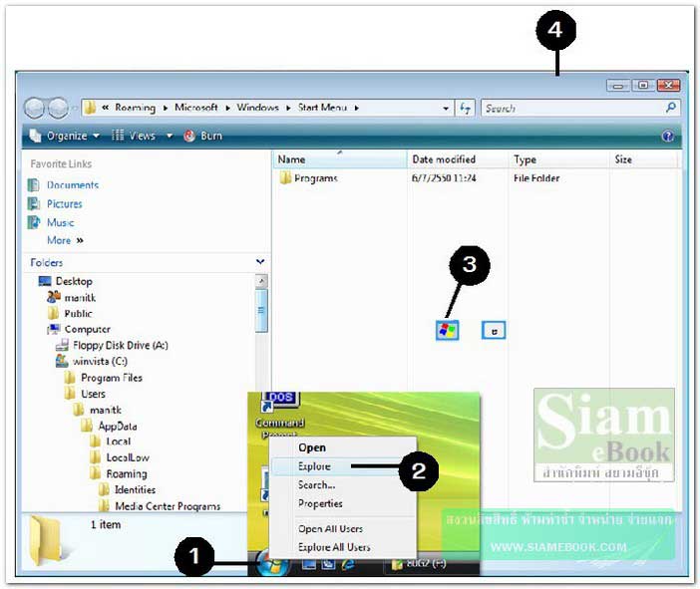Click the Windows flag key icon

coord(448,331)
